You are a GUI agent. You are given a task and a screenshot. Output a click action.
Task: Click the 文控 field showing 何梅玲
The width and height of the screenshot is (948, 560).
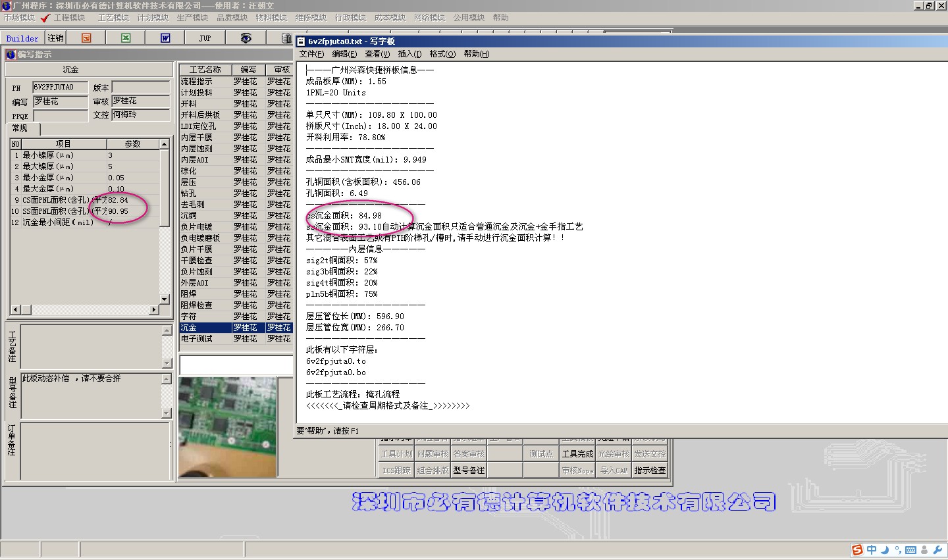[x=141, y=115]
